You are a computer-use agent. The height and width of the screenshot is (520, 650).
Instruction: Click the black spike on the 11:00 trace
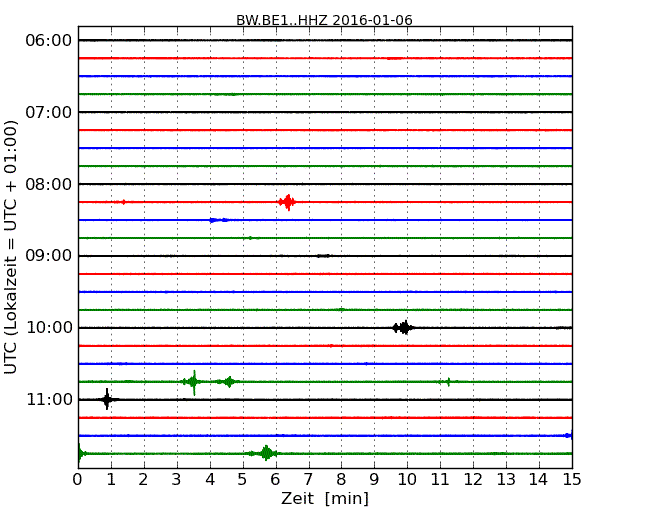(x=107, y=399)
